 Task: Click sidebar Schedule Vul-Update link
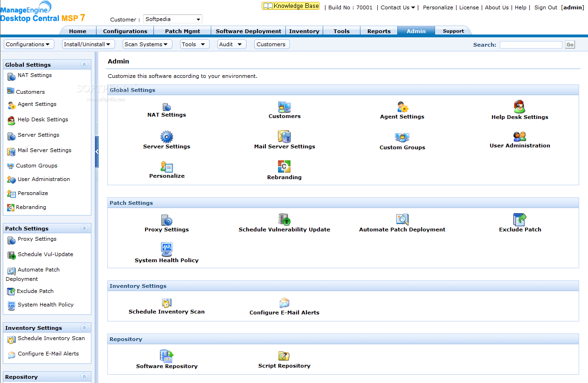click(x=45, y=255)
